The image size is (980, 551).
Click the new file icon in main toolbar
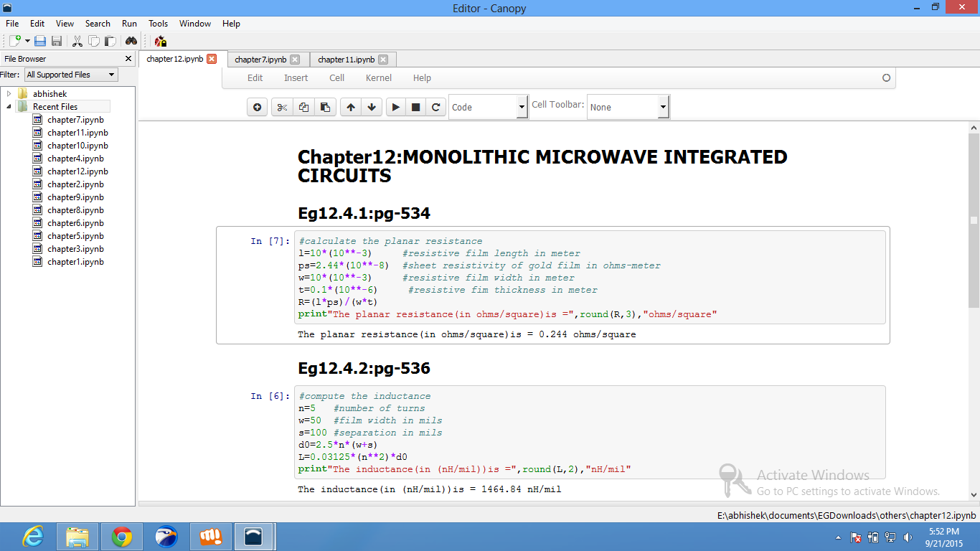click(x=14, y=42)
